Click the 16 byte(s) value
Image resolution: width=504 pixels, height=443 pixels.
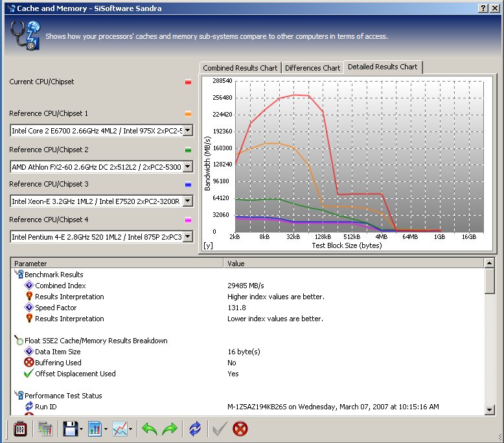(244, 352)
